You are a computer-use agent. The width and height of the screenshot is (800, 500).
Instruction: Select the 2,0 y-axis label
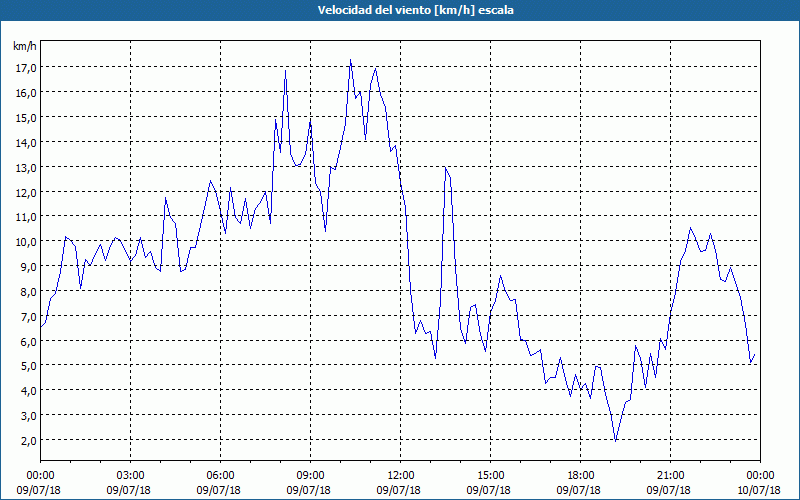click(28, 441)
